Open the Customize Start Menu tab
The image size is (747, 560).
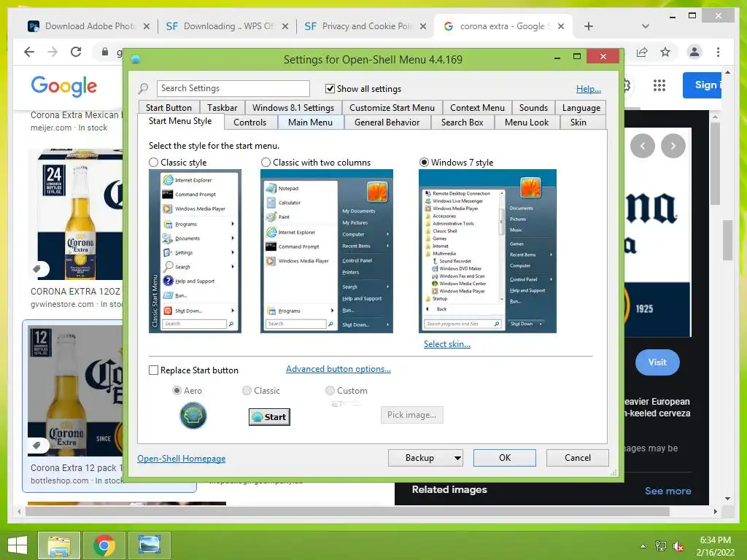(392, 108)
